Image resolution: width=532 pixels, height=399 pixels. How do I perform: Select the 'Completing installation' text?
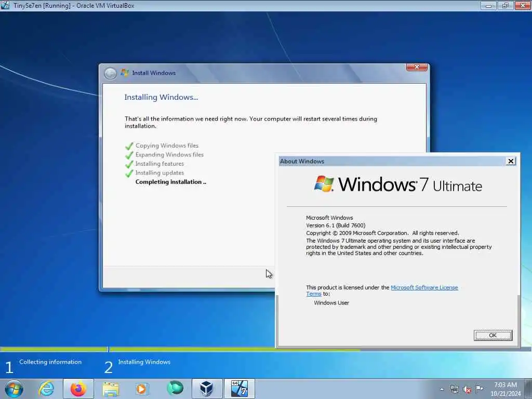170,182
